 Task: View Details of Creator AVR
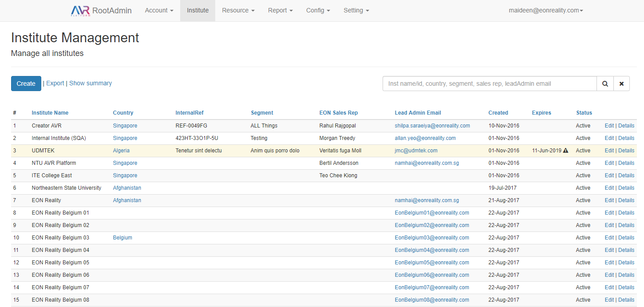[x=626, y=126]
